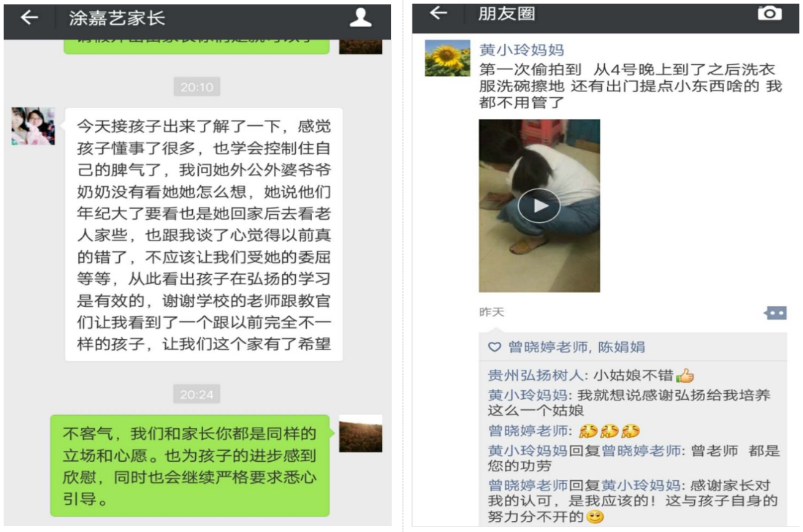Play the video of girl wiping floor
This screenshot has height=532, width=803.
click(x=539, y=206)
